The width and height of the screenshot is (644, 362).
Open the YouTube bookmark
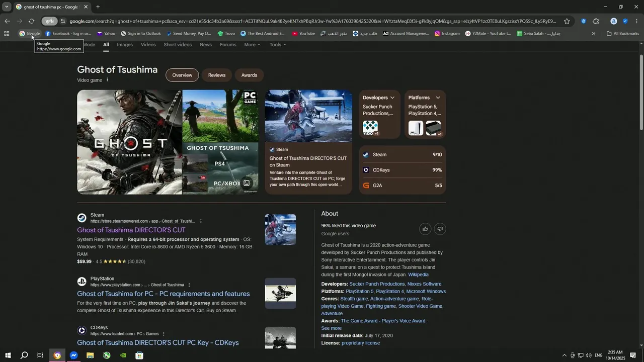pyautogui.click(x=303, y=34)
